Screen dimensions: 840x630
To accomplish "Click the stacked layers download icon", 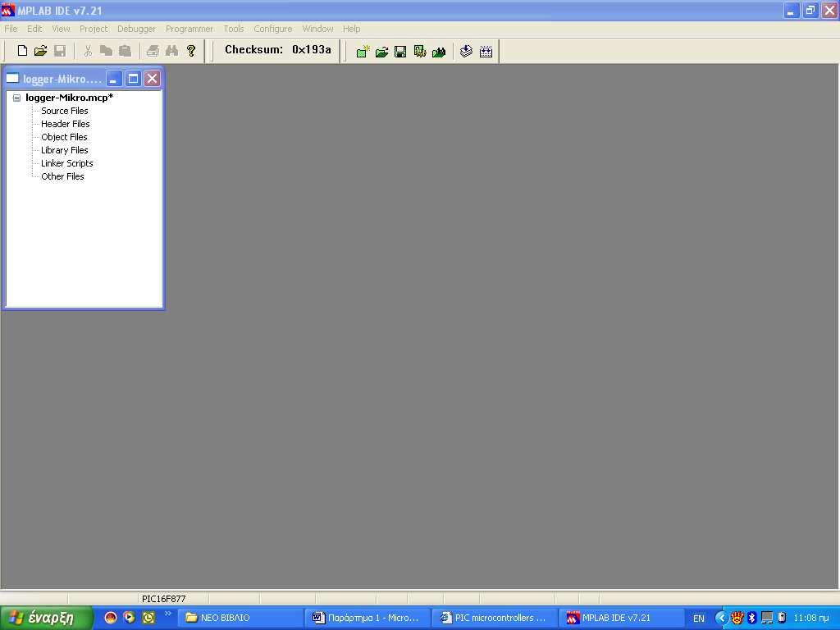I will click(x=466, y=52).
